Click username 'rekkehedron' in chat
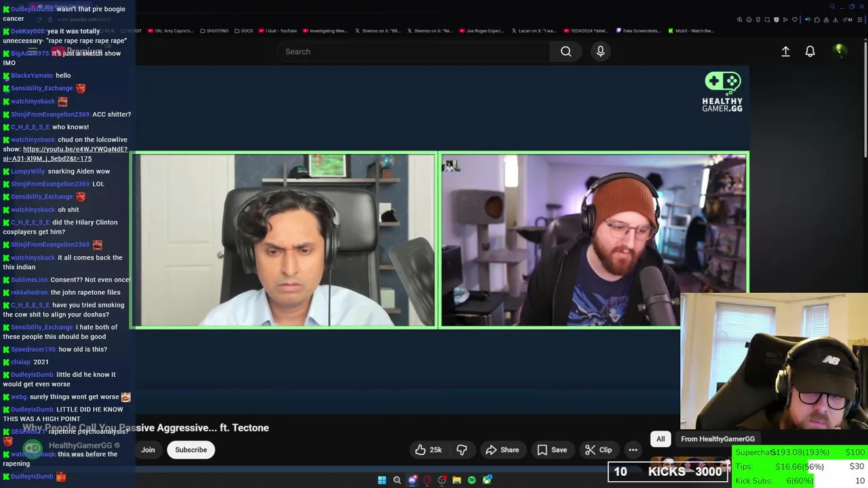This screenshot has width=868, height=488. point(29,293)
